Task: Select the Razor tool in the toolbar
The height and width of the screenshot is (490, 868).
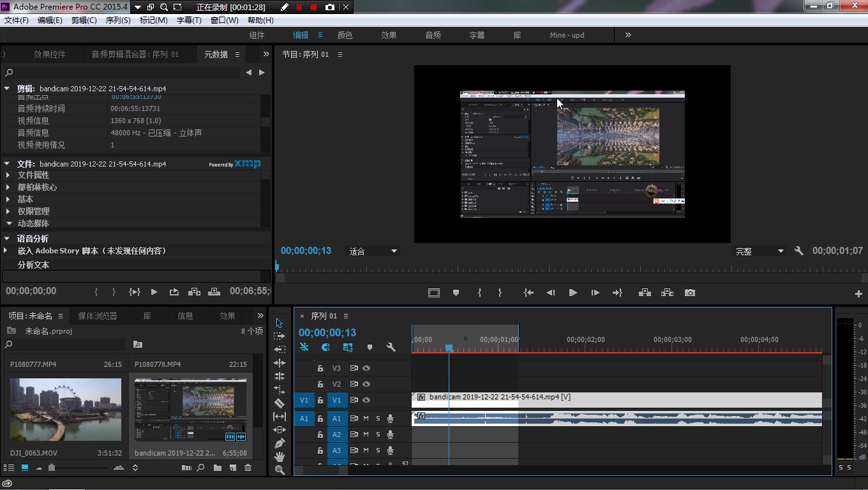Action: [280, 403]
